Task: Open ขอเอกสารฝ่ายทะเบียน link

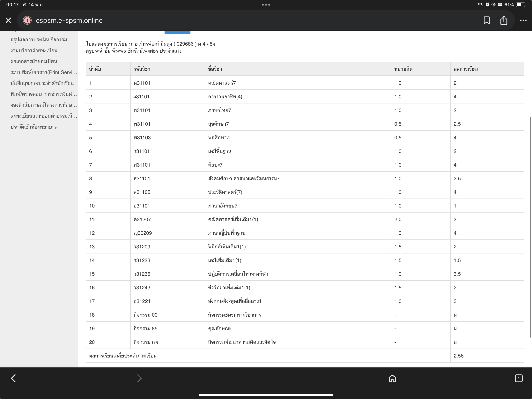Action: 34,61
